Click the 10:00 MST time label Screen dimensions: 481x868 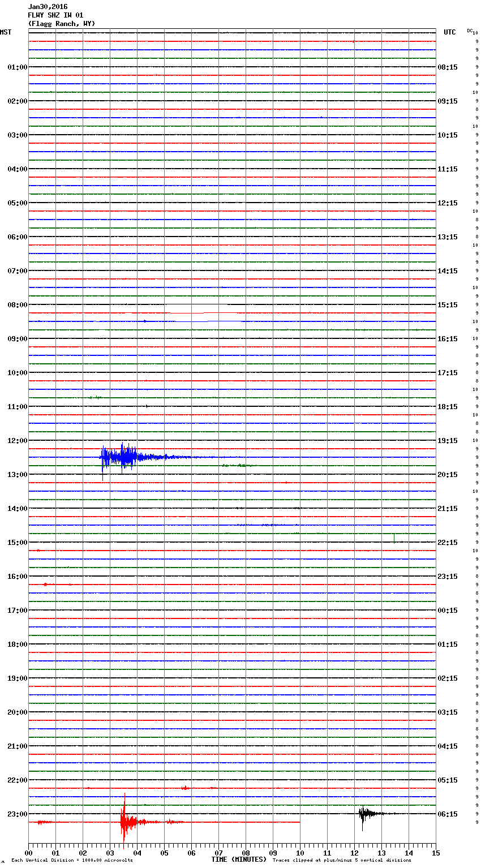tap(18, 373)
